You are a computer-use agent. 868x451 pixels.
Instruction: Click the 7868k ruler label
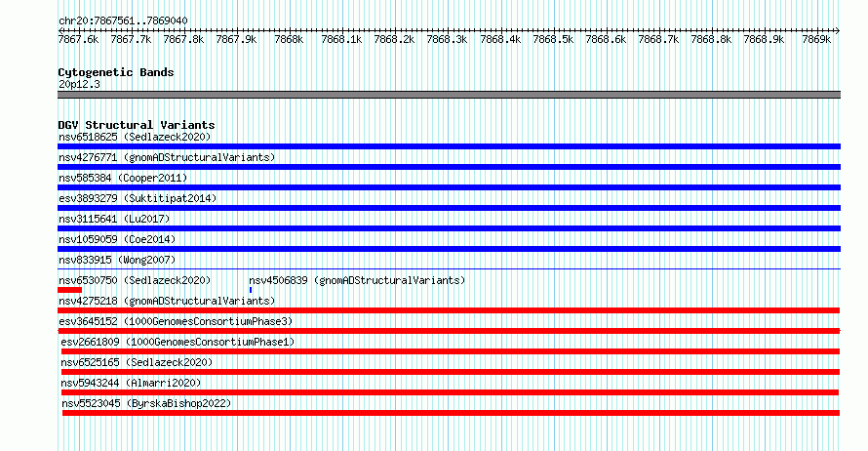point(289,40)
